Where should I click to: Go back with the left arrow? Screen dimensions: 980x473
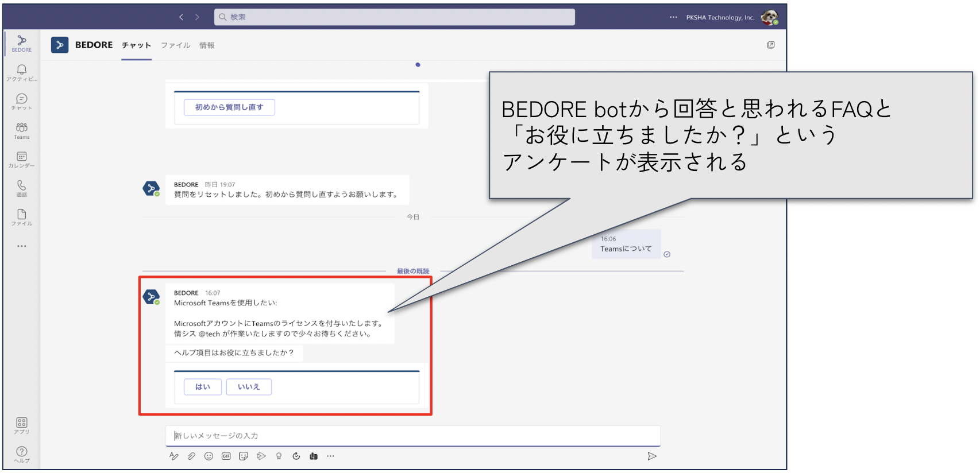point(182,17)
